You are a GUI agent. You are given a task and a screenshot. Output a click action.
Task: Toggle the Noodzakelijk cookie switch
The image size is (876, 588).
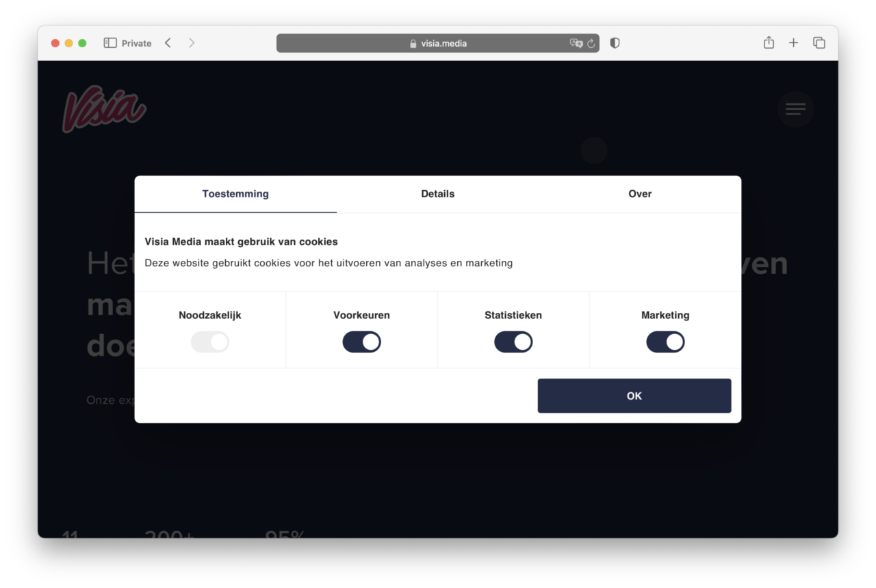[210, 342]
